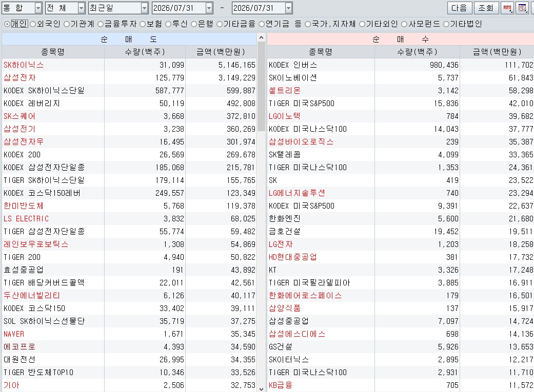The image size is (534, 392).
Task: Select 한화에어로스페이스 row
Action: [401, 296]
